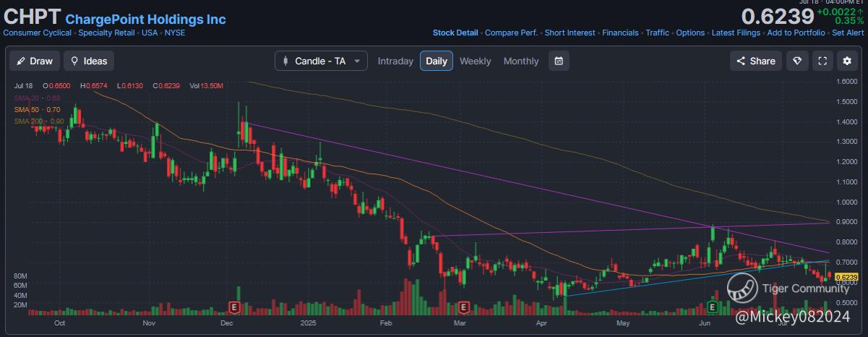Click the June earnings E marker
The height and width of the screenshot is (337, 868).
(x=712, y=307)
